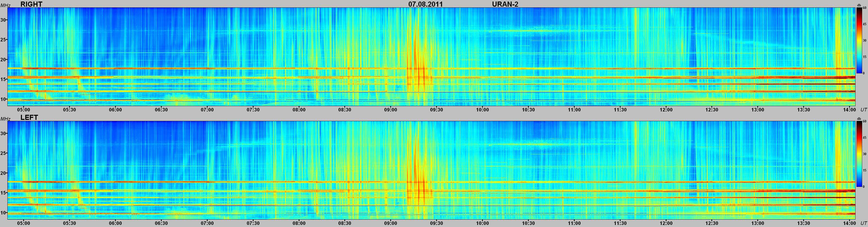Click the 09:30 time tick under RIGHT panel

click(x=436, y=110)
